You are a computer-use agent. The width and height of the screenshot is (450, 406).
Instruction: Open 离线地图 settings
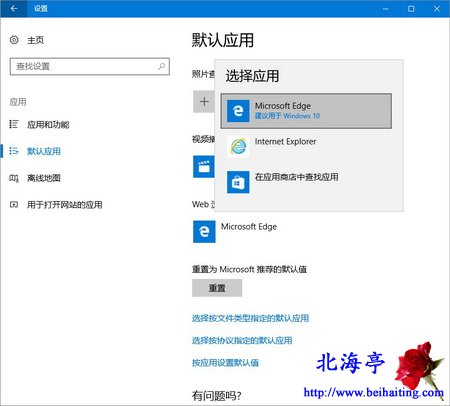pos(44,178)
